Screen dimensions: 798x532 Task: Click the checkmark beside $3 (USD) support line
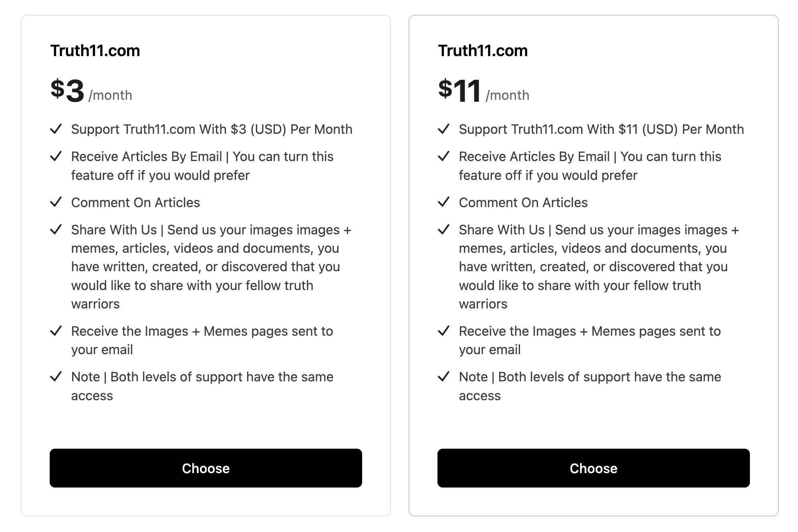(x=56, y=129)
